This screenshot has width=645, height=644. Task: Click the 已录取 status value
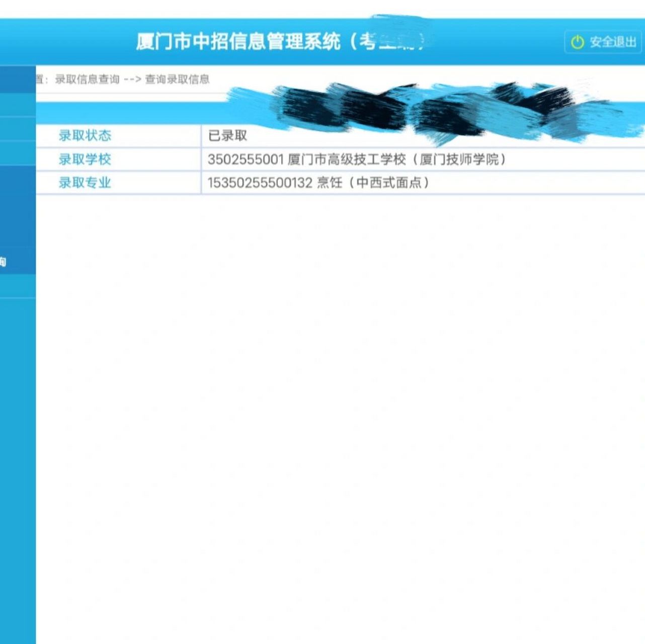click(227, 136)
